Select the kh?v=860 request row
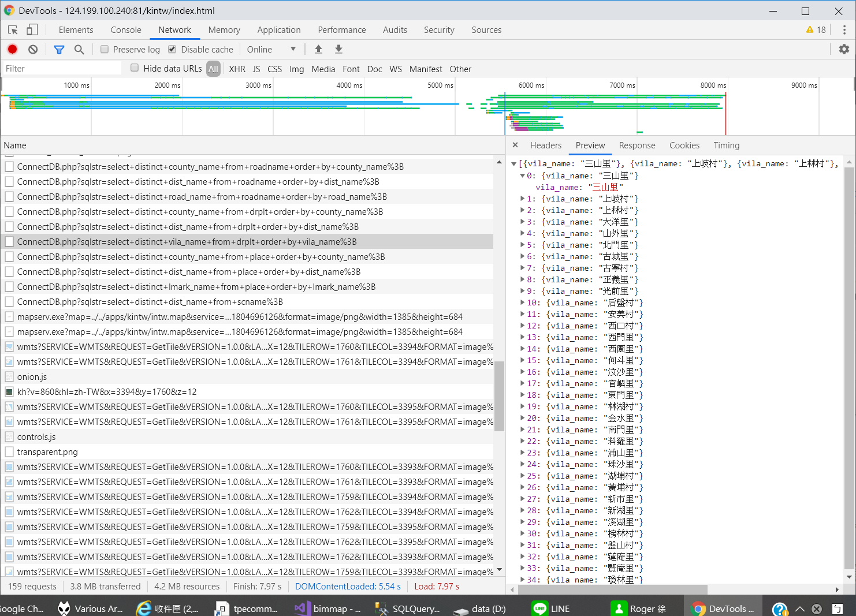 click(x=247, y=392)
